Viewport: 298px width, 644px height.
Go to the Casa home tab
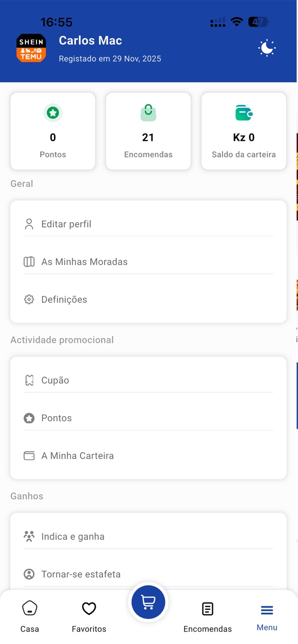(x=29, y=617)
